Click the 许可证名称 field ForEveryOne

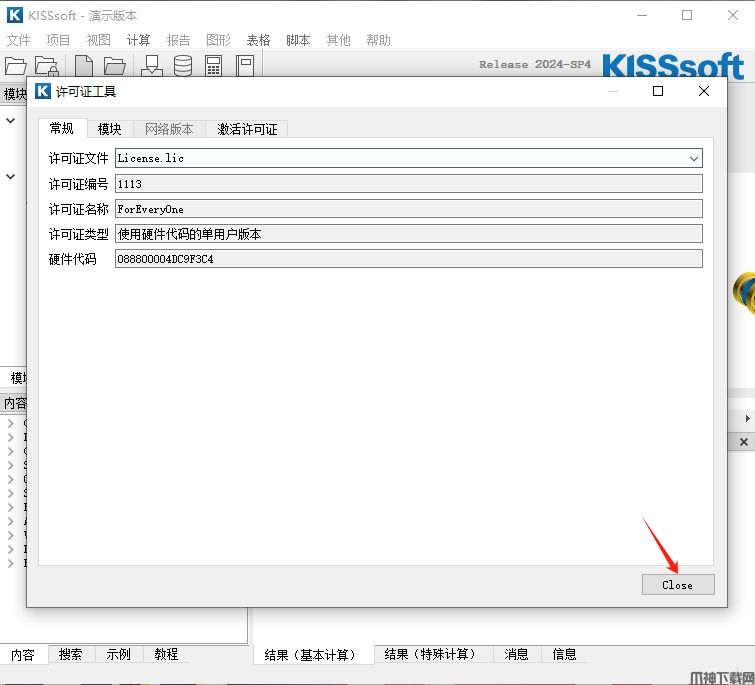(408, 209)
